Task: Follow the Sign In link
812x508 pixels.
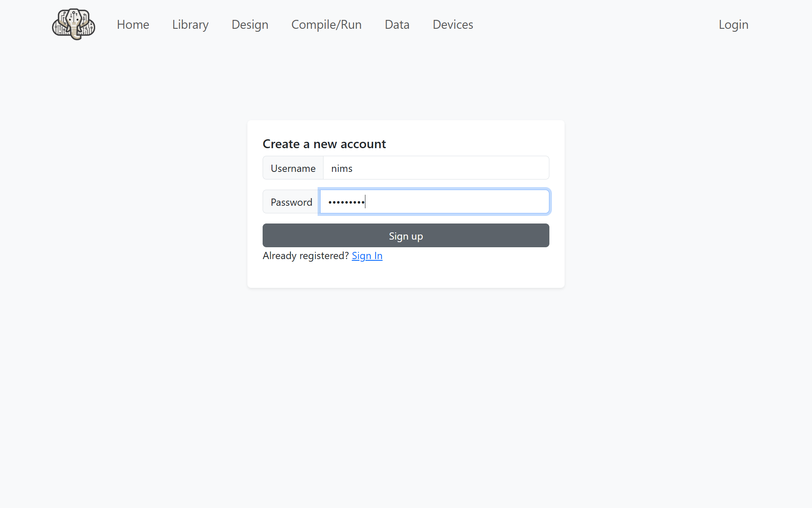Action: (x=367, y=256)
